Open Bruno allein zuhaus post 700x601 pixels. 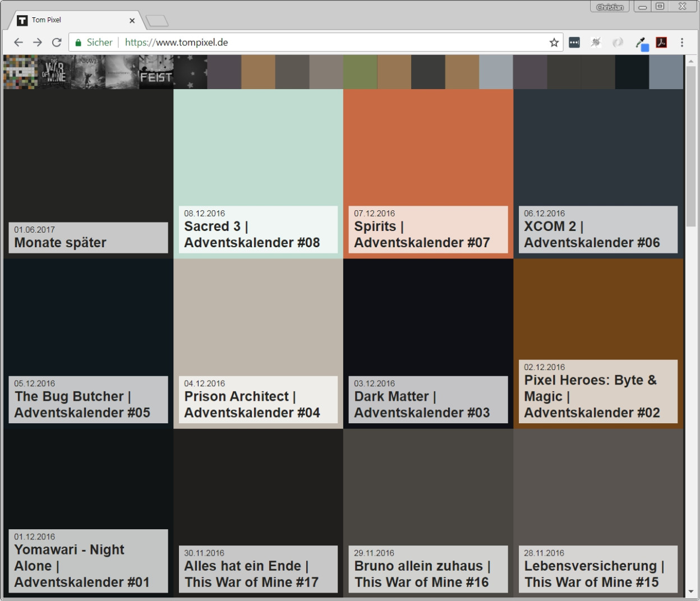click(x=428, y=514)
